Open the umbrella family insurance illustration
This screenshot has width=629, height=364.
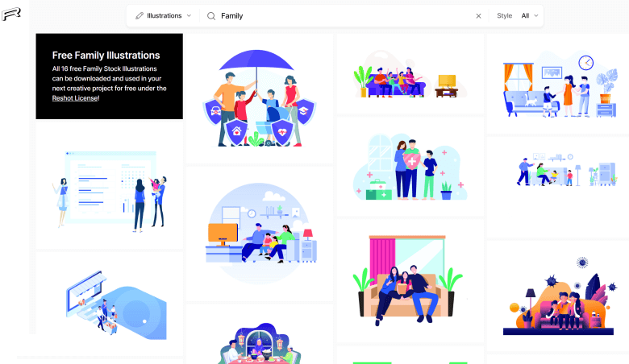coord(260,98)
